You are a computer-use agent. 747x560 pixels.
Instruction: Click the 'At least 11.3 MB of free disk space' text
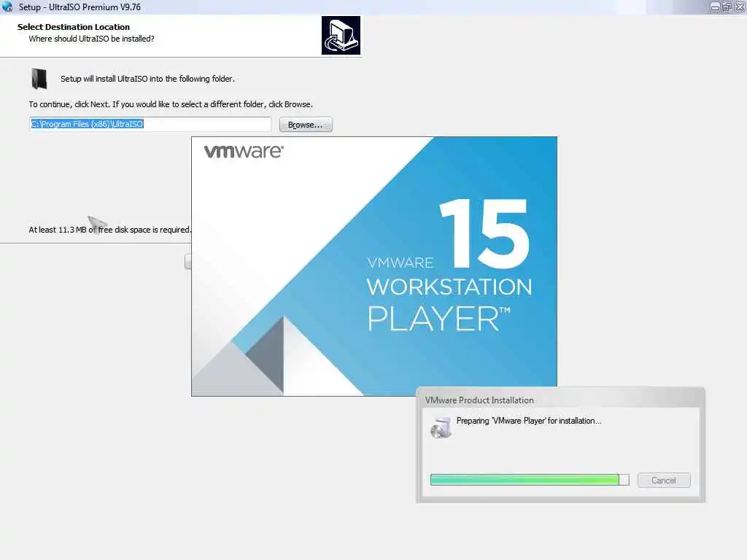click(109, 230)
